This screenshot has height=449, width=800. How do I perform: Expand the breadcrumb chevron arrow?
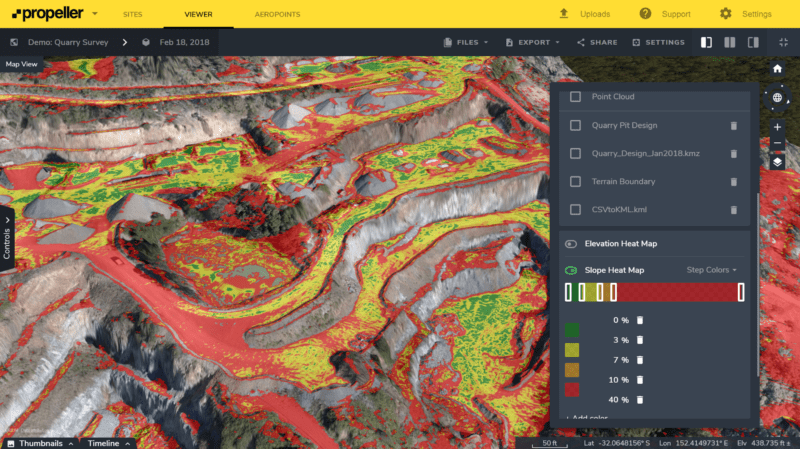[125, 42]
